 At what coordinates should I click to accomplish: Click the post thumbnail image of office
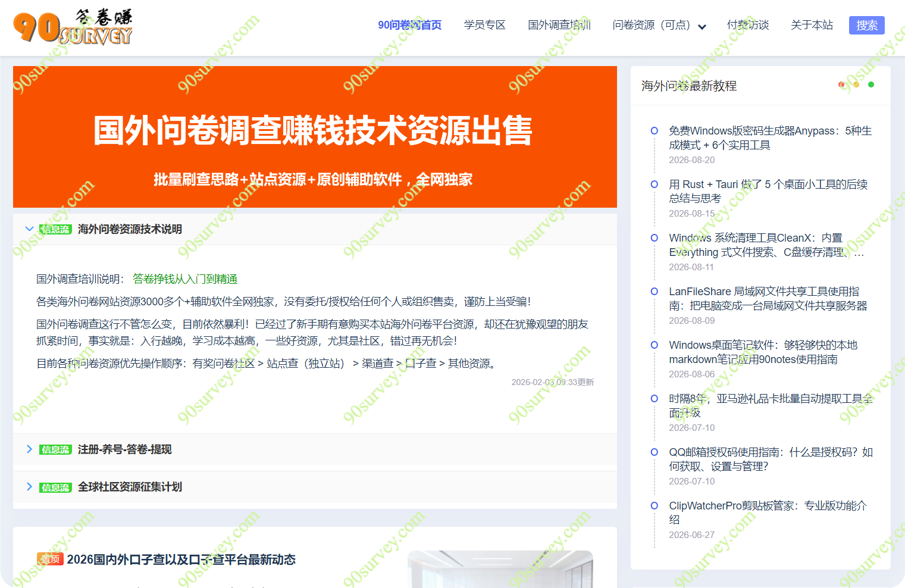(x=500, y=569)
